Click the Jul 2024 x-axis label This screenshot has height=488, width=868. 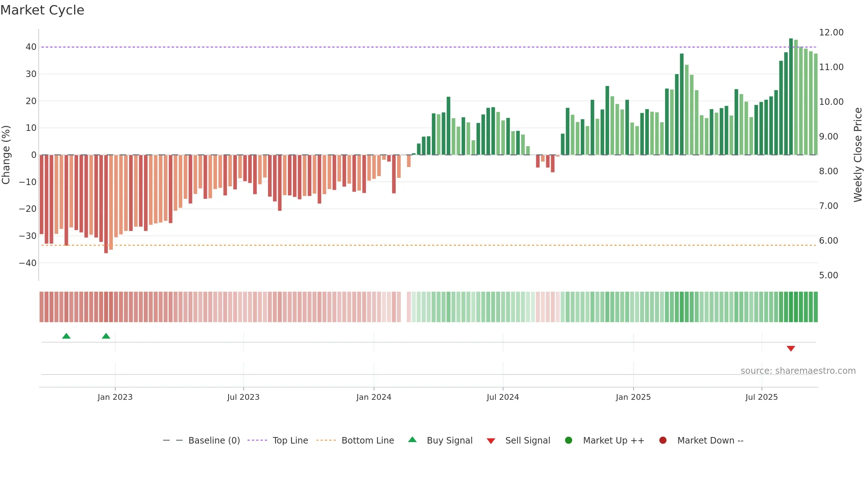[503, 397]
